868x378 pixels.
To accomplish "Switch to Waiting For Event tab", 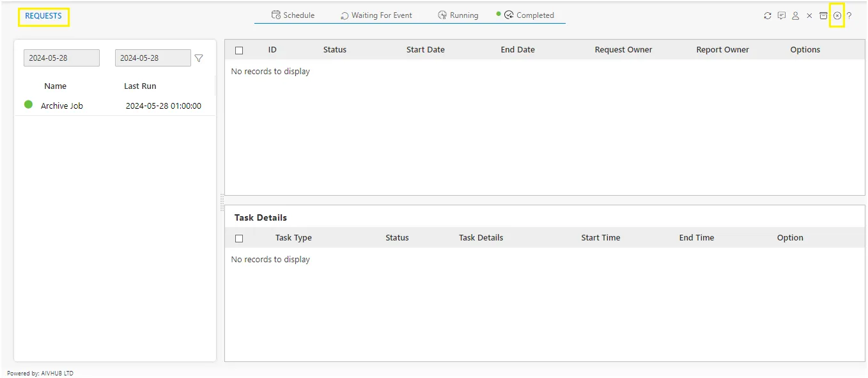I will point(376,15).
